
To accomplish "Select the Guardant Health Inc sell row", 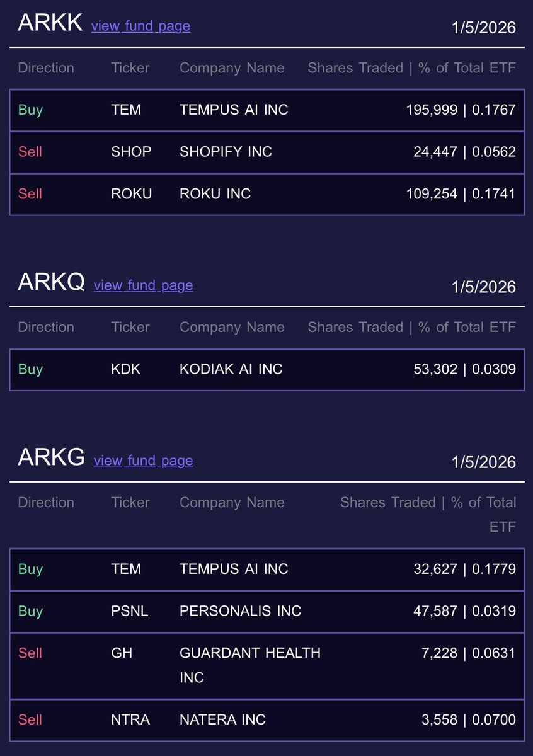I will [x=266, y=665].
